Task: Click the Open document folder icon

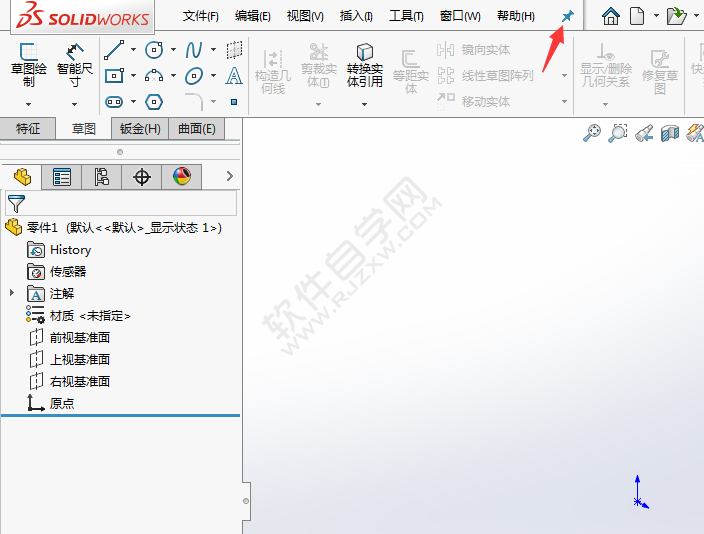Action: click(x=677, y=16)
